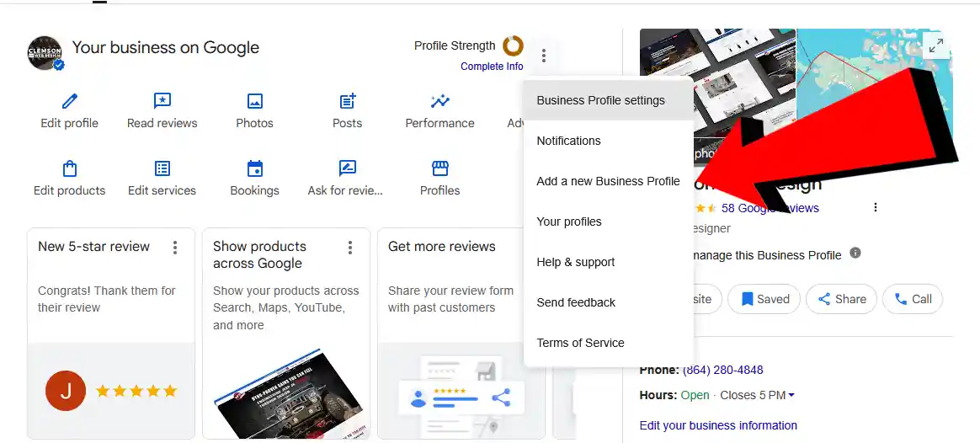
Task: Click the Saved button
Action: tap(765, 299)
